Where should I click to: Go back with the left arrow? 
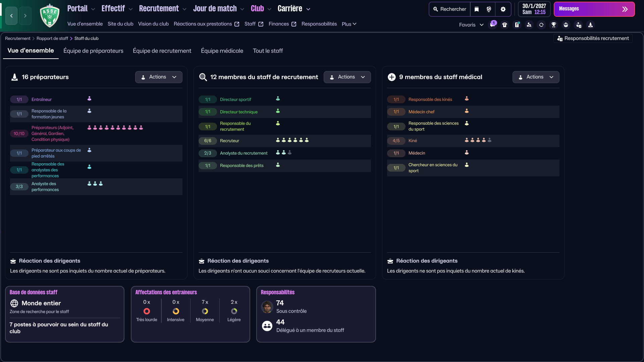click(x=11, y=16)
